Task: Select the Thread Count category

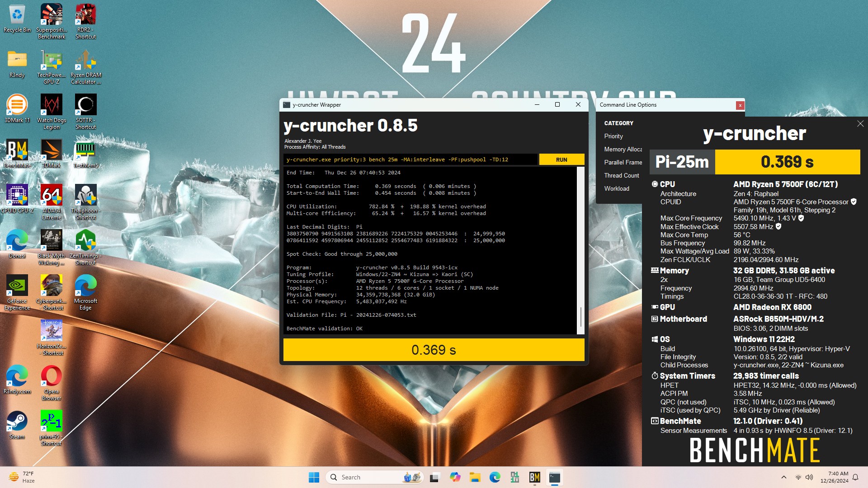Action: (x=622, y=175)
